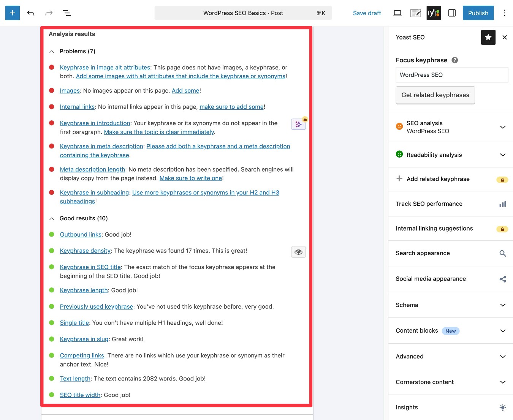This screenshot has height=420, width=513.
Task: Open the block inserter
Action: click(12, 13)
